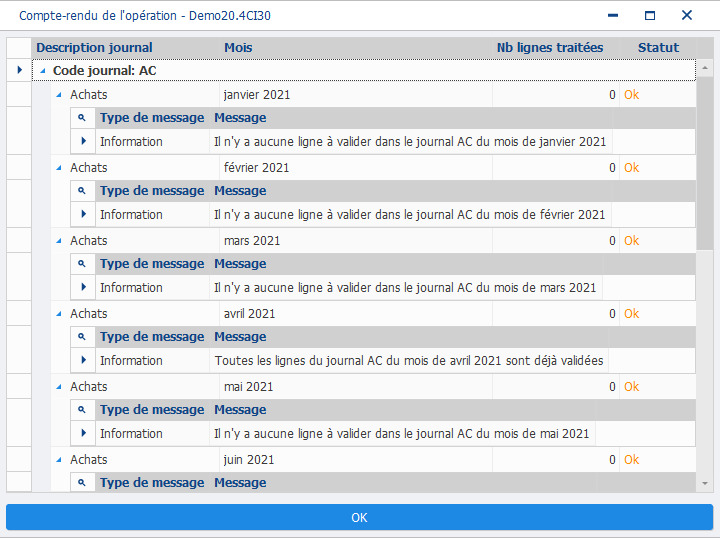Click the search icon in mai 2021 message header
The width and height of the screenshot is (720, 538).
point(82,410)
